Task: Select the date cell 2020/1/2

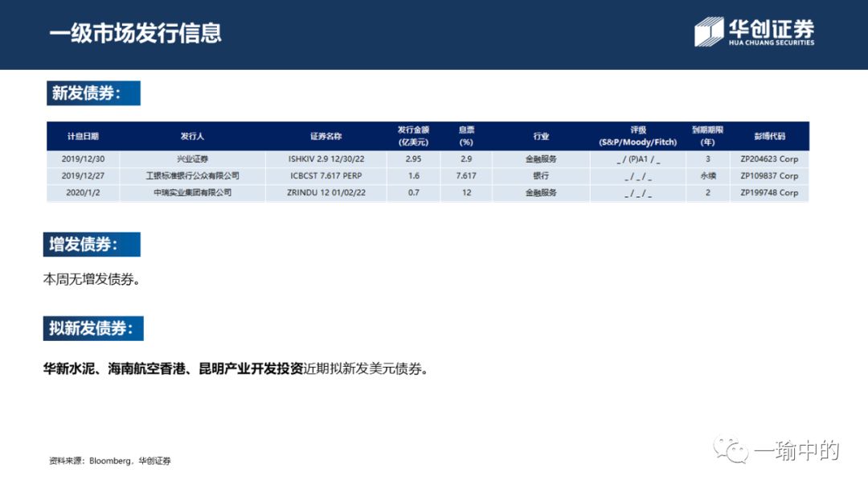Action: pyautogui.click(x=83, y=193)
